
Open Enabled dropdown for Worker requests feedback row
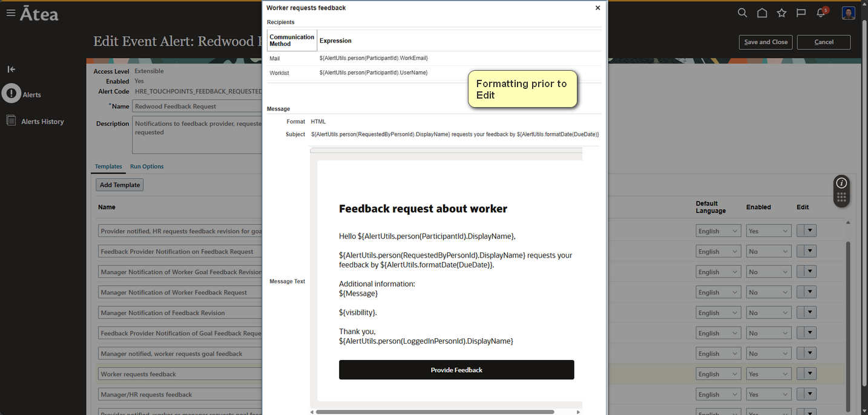769,374
